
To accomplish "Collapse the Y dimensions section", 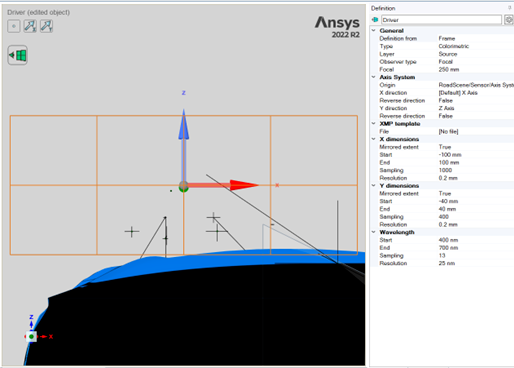I will (x=374, y=185).
